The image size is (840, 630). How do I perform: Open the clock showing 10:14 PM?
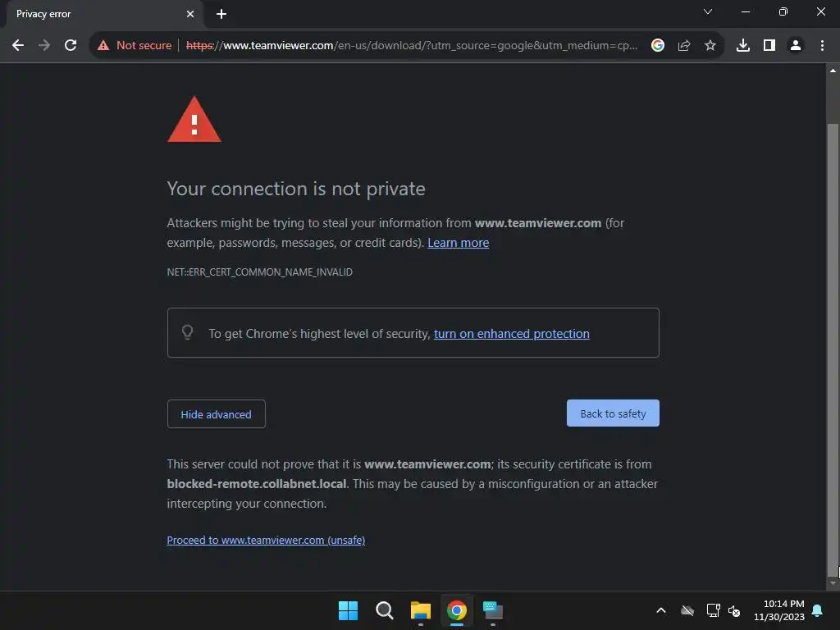pos(779,610)
